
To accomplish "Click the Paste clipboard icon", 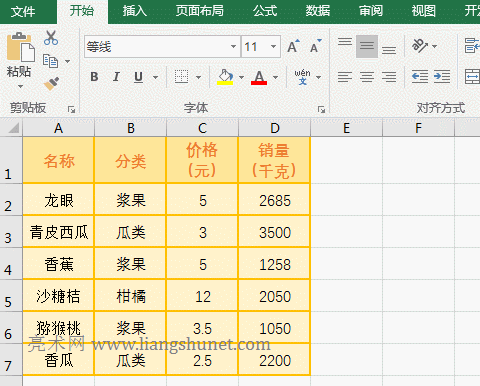I will click(x=21, y=47).
